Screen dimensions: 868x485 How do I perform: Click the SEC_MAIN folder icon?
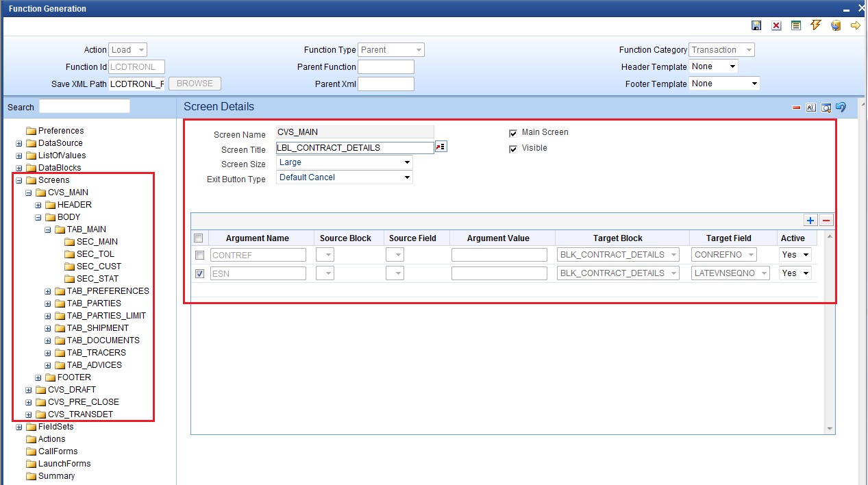69,242
